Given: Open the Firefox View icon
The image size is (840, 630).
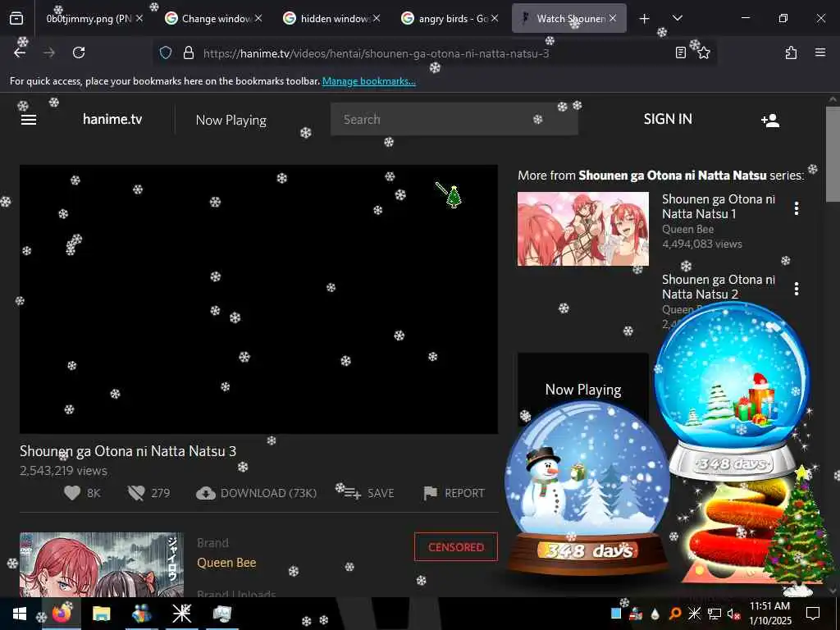Looking at the screenshot, I should click(16, 19).
